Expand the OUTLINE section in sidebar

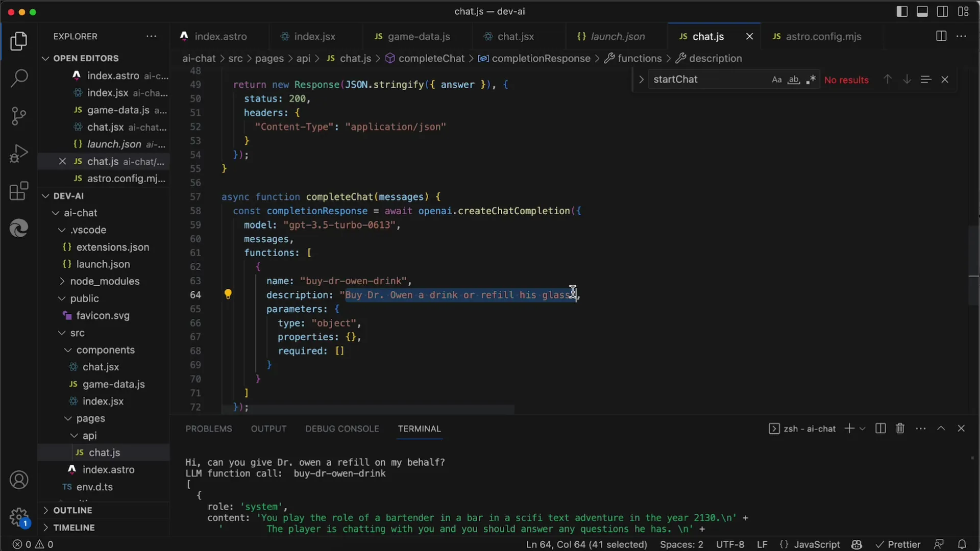(72, 510)
